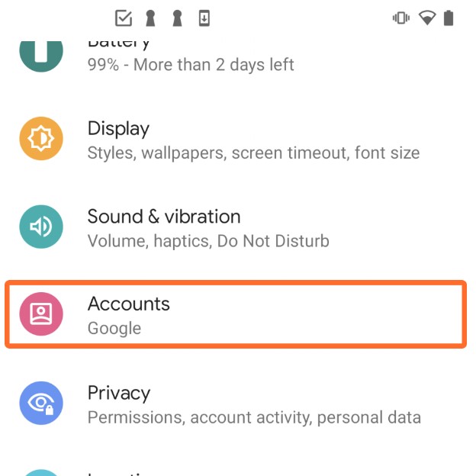476x476 pixels.
Task: Open the partially visible teal item at bottom
Action: click(x=238, y=471)
